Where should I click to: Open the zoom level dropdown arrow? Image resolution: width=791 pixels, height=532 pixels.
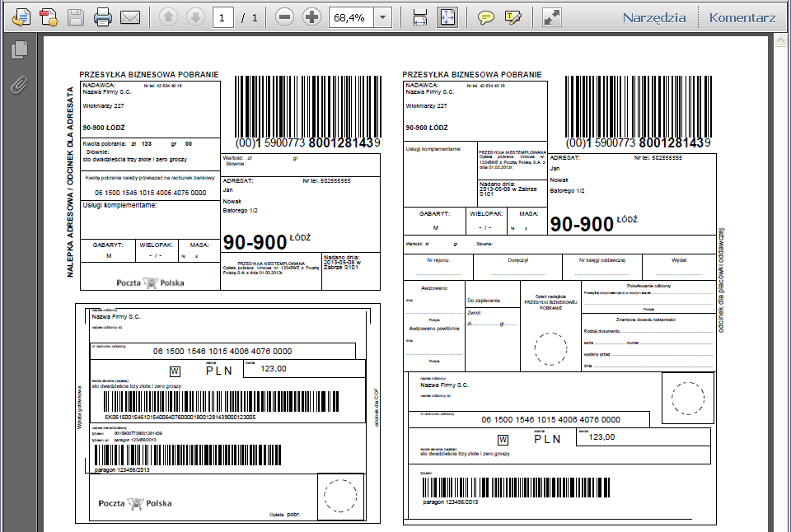383,17
